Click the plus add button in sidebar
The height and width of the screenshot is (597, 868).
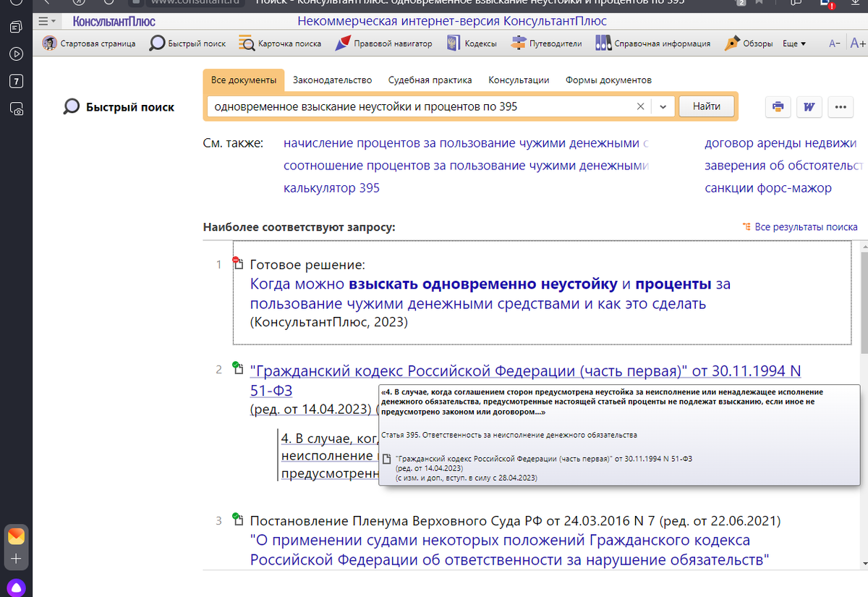point(16,559)
